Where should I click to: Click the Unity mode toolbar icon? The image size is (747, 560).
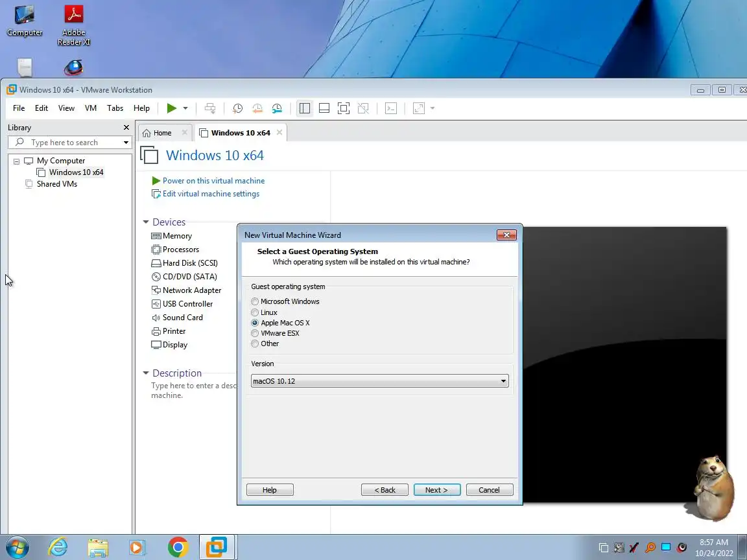363,108
